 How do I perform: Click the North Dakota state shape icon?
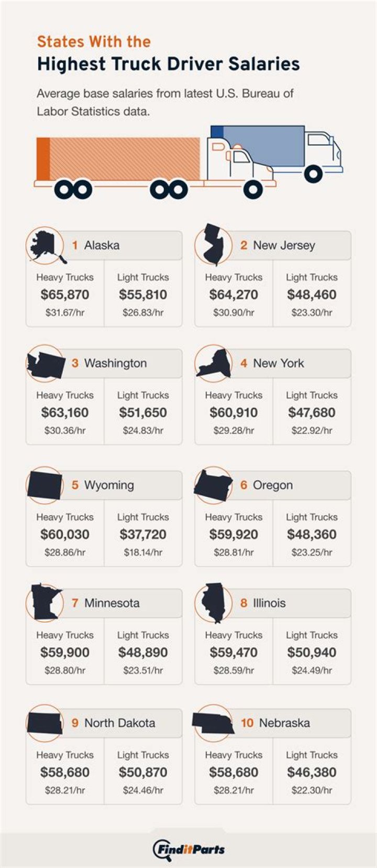point(45,723)
